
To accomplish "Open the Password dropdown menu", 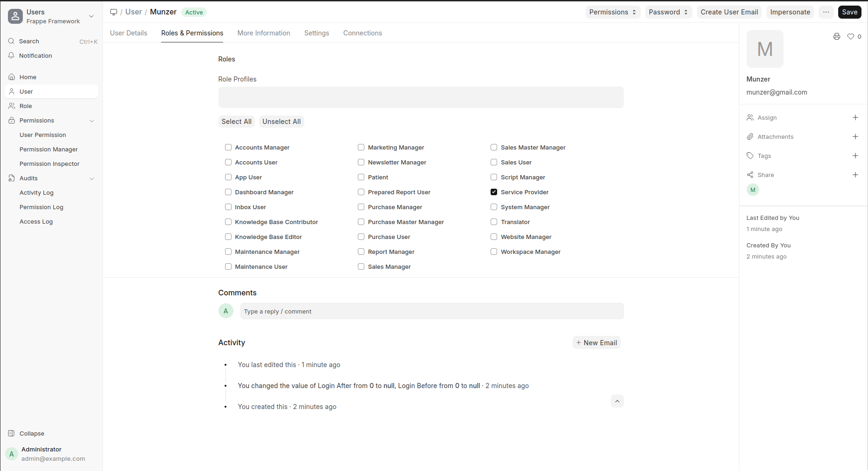I will [668, 12].
